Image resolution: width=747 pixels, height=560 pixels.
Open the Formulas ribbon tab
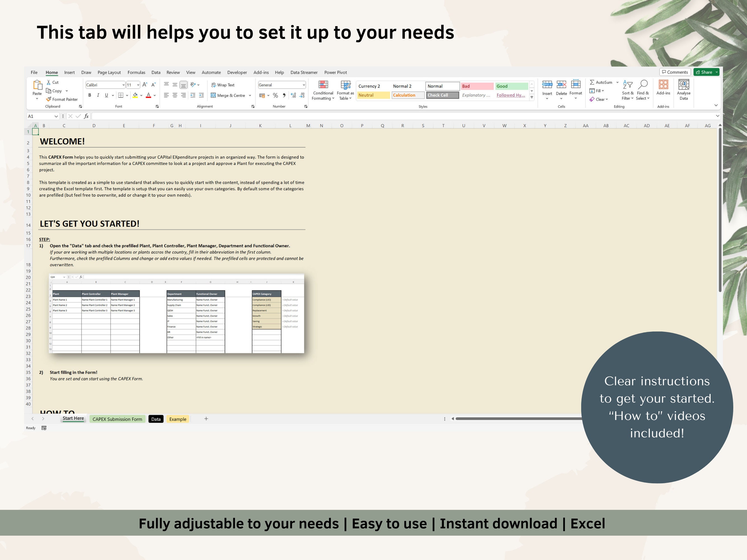136,72
